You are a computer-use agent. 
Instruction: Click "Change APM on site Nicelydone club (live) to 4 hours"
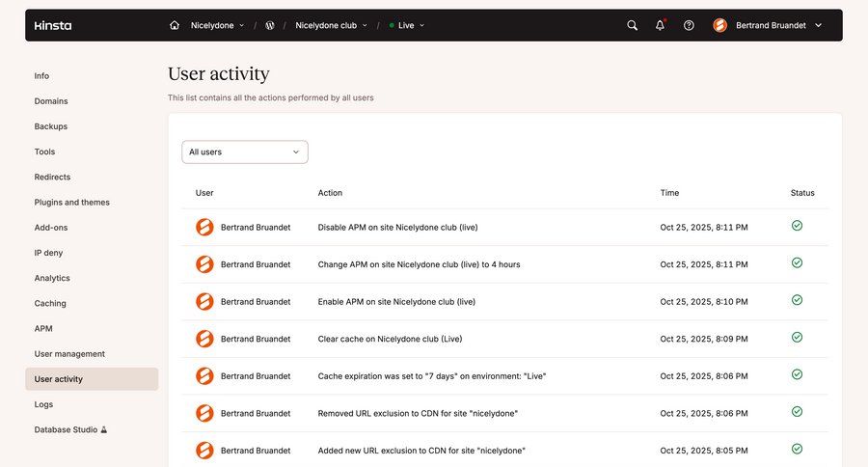(x=420, y=264)
